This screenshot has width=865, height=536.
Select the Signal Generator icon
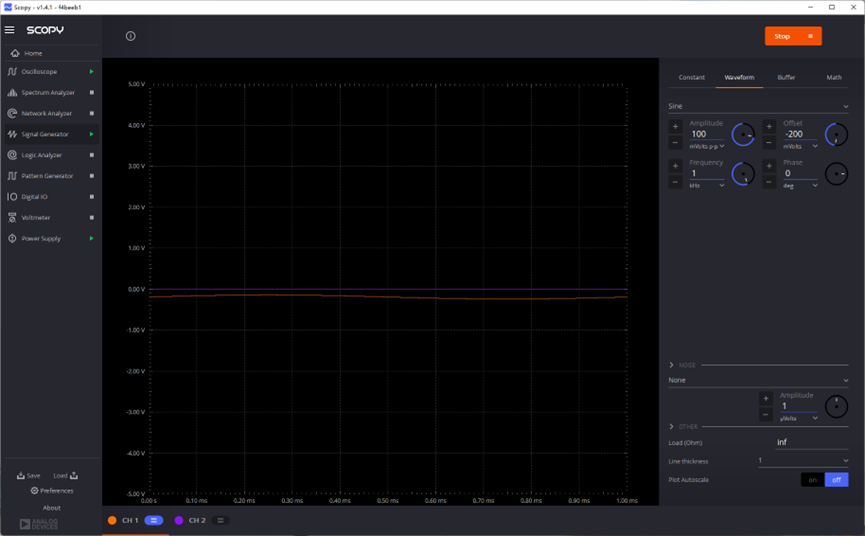click(12, 134)
